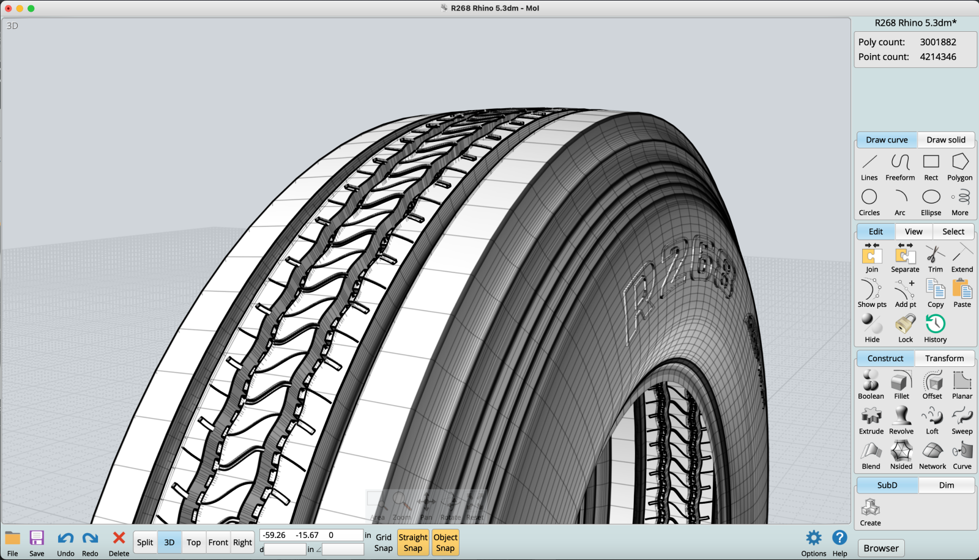Toggle Object Snap off

coord(445,542)
